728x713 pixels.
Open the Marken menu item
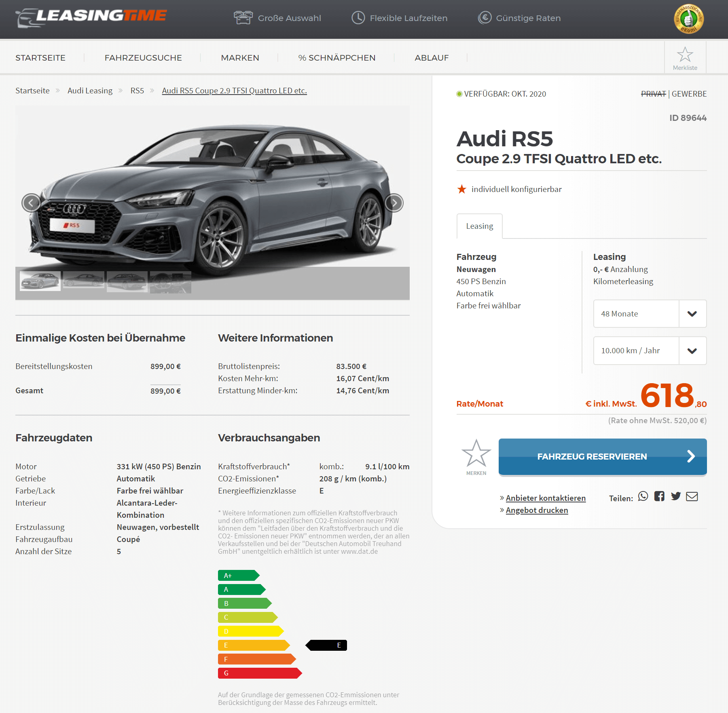240,58
